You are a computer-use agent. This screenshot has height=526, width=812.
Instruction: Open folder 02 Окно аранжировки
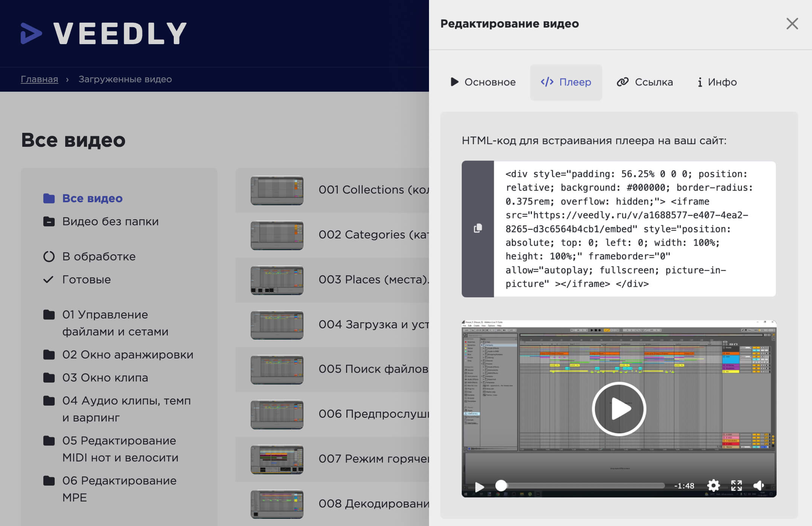coord(127,355)
